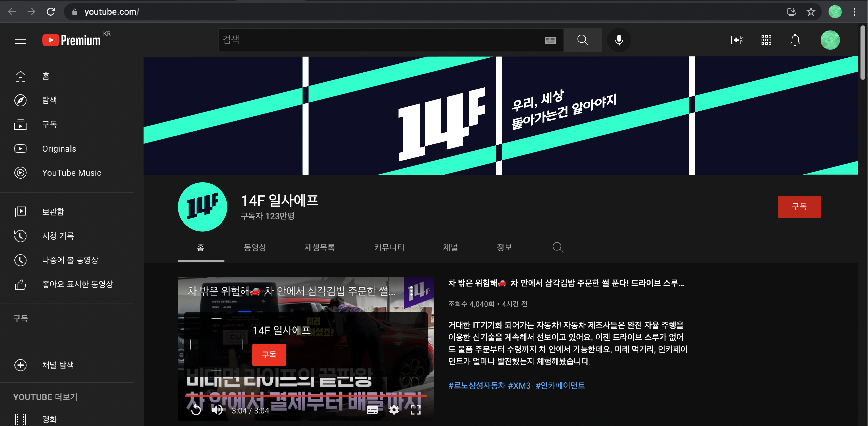The height and width of the screenshot is (426, 868).
Task: Click the red 구독 button beside channel name
Action: tap(799, 207)
